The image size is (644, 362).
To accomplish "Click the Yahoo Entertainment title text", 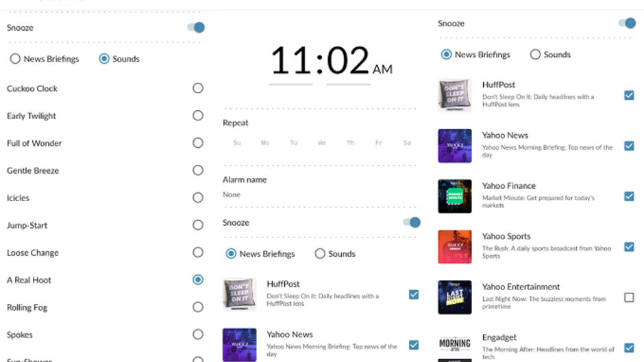I will [521, 287].
